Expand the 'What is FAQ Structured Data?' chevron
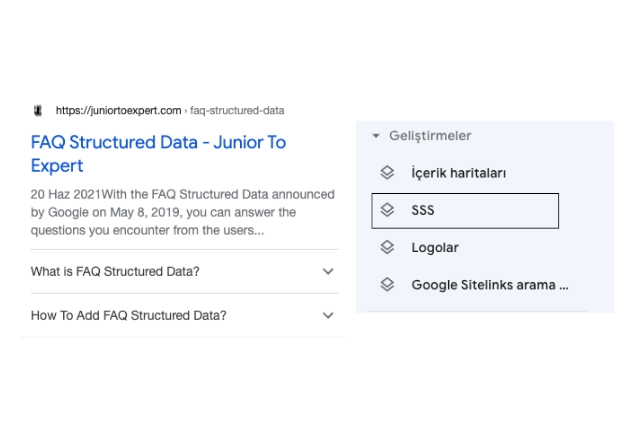 click(x=328, y=272)
